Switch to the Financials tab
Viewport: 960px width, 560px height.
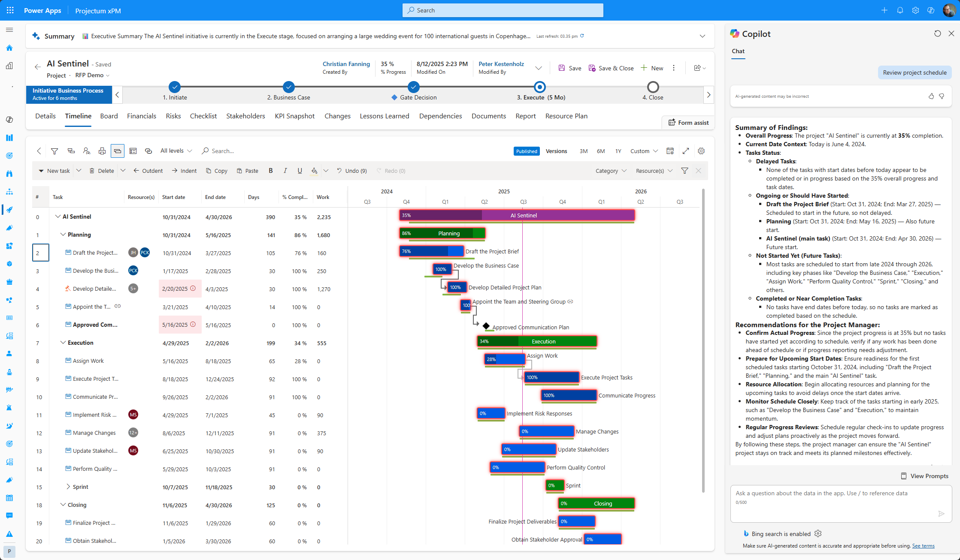141,116
